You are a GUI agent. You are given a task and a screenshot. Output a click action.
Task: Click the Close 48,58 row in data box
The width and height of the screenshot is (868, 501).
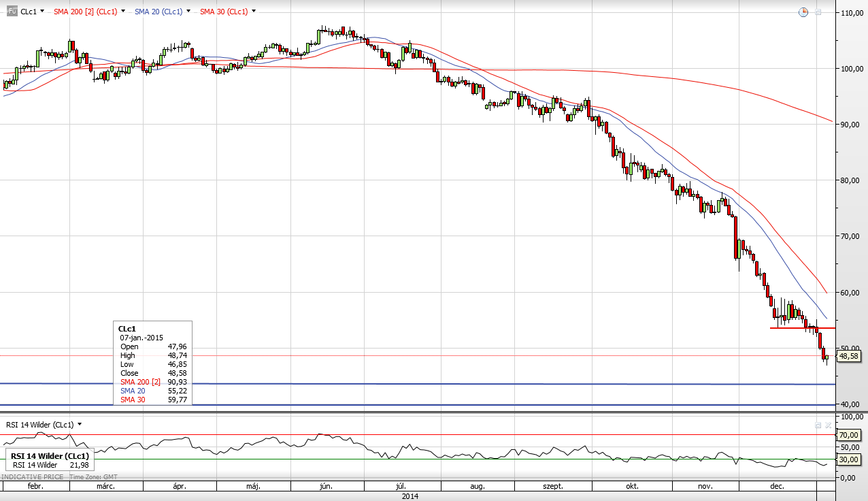pyautogui.click(x=153, y=373)
